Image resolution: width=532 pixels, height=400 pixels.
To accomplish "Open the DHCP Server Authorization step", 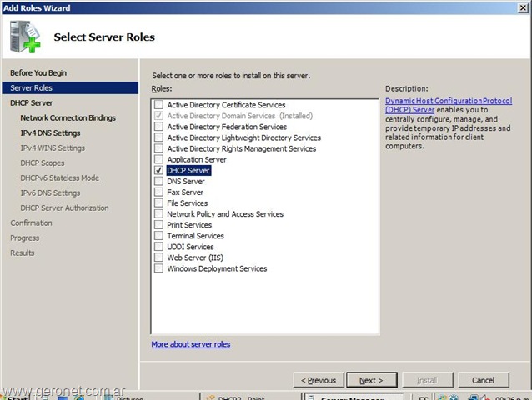I will 64,207.
